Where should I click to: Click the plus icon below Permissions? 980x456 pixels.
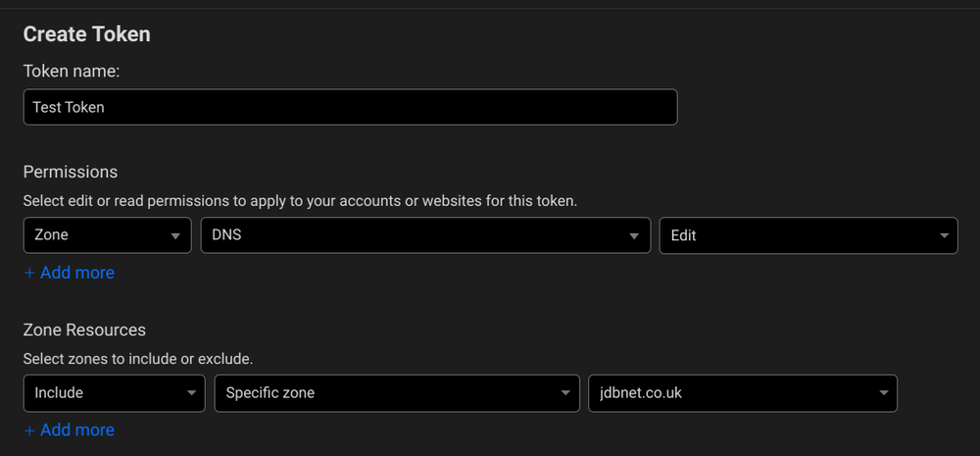[x=29, y=274]
